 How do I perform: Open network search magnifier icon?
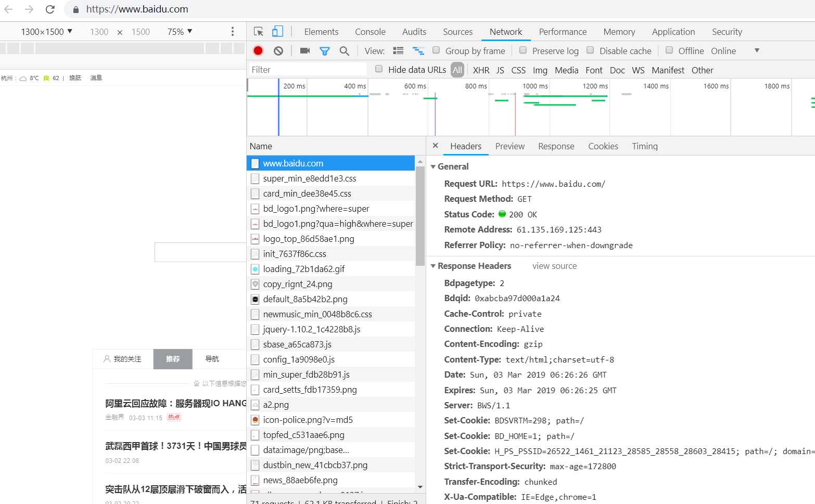[345, 51]
